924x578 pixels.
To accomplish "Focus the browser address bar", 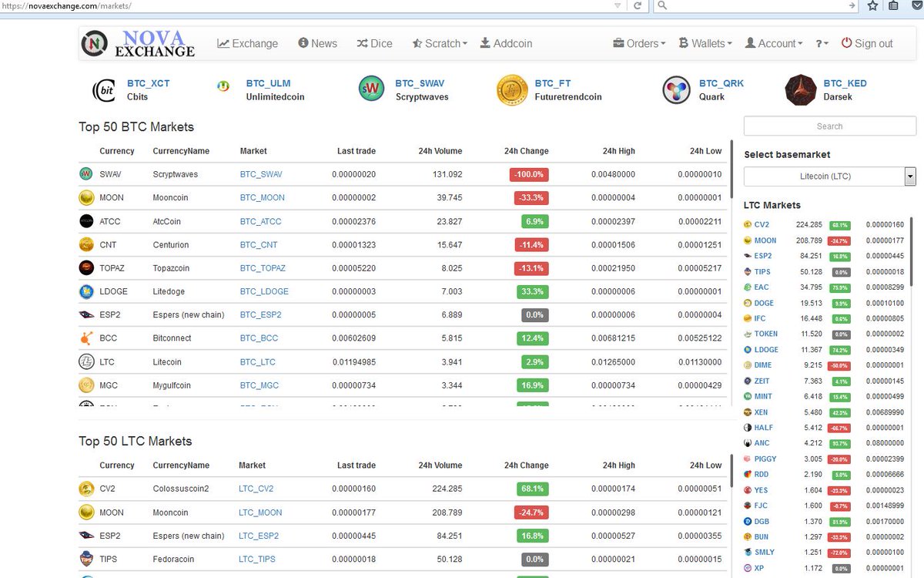I will (x=304, y=5).
